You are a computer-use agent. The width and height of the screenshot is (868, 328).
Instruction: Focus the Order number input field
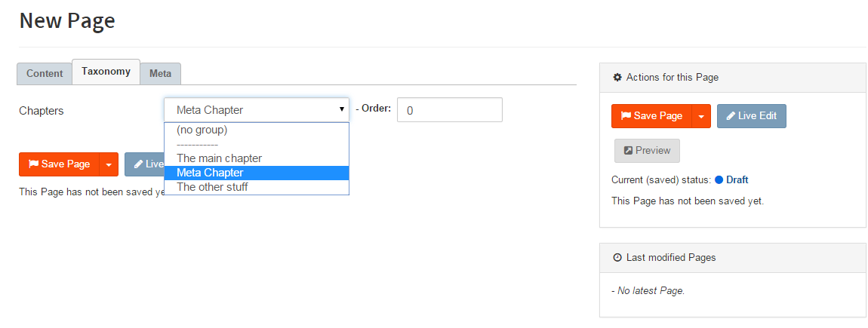(x=449, y=110)
